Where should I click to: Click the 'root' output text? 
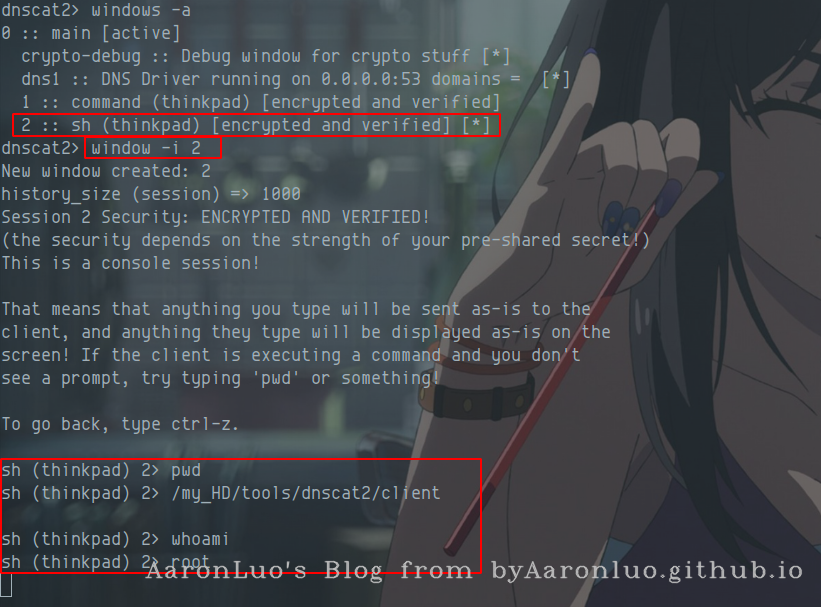(191, 562)
